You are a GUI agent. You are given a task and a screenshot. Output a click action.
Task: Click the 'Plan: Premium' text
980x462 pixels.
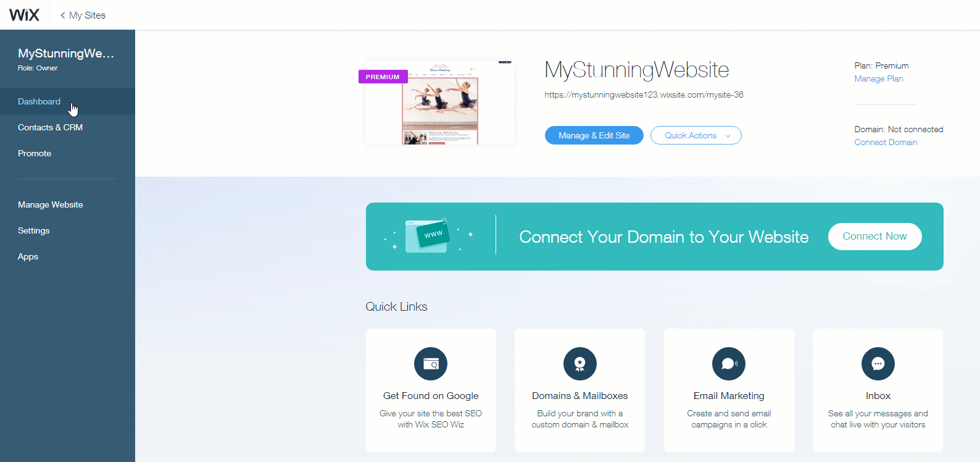[x=881, y=65]
